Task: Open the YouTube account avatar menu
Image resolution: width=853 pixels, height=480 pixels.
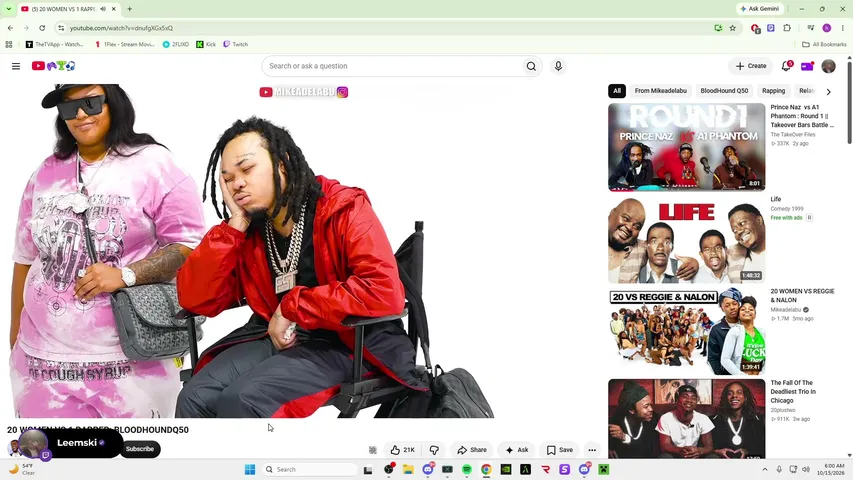Action: 829,66
